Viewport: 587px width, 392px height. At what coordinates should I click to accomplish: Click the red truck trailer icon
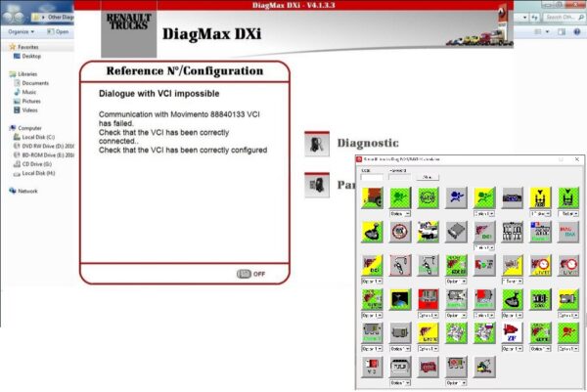click(372, 197)
